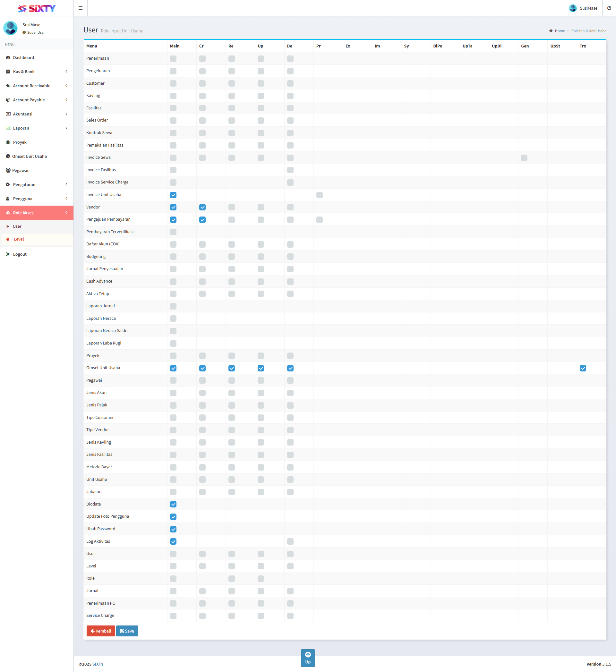Click the Omset Unit Usaha pie chart icon
The image size is (616, 672).
[x=8, y=156]
